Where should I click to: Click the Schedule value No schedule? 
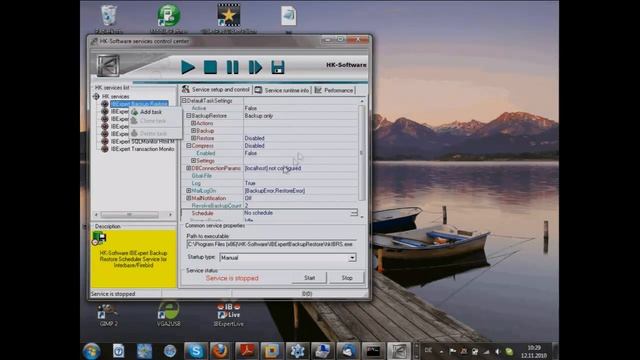(x=258, y=213)
